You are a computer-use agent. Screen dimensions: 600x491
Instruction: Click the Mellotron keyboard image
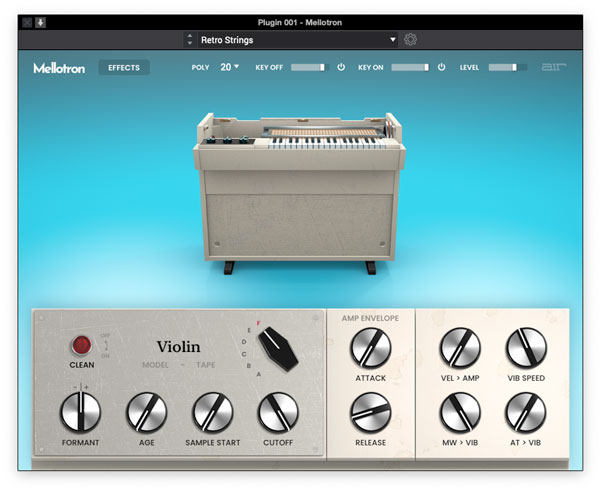(x=300, y=190)
